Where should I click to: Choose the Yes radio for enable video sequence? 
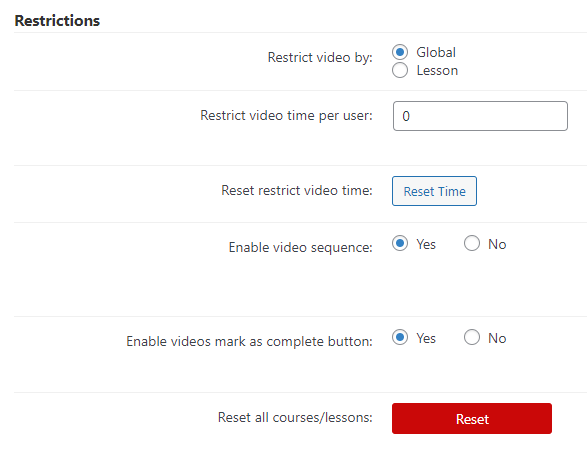pyautogui.click(x=400, y=243)
